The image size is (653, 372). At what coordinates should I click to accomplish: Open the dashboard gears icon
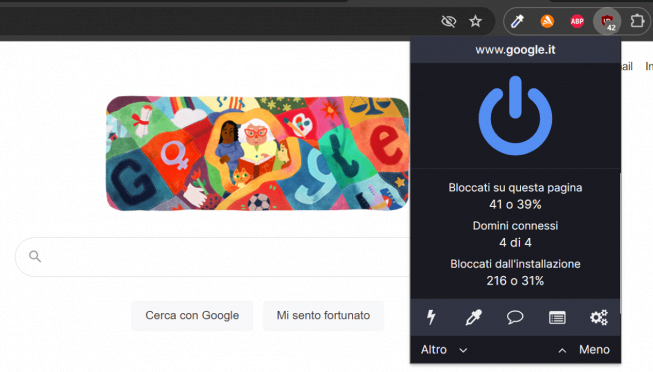pyautogui.click(x=599, y=317)
